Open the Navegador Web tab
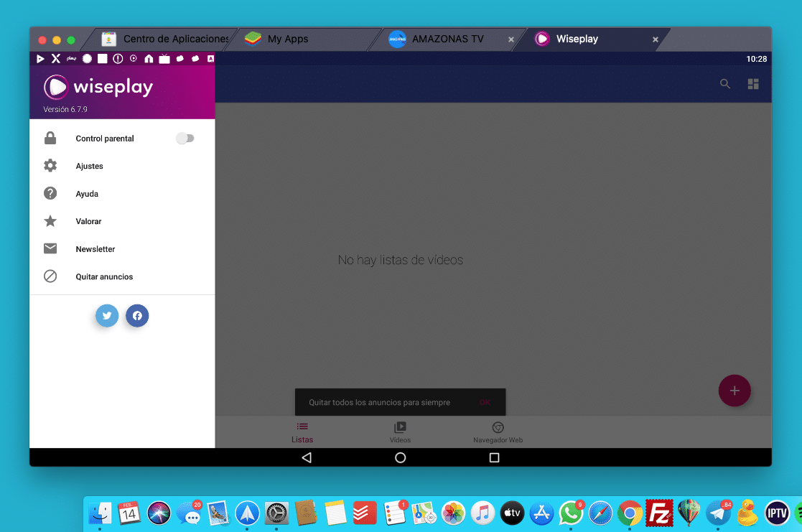Image resolution: width=802 pixels, height=532 pixels. (498, 431)
